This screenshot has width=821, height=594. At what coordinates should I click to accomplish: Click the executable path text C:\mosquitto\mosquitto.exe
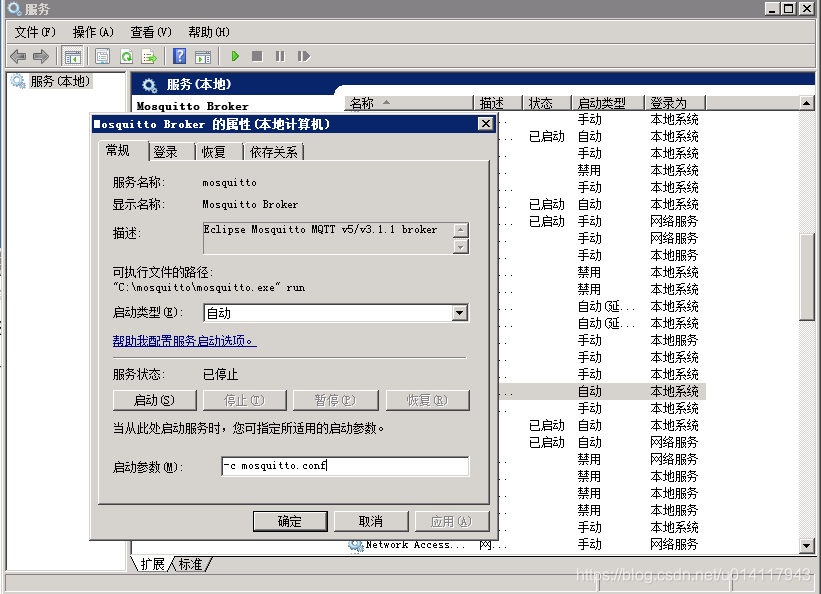coord(209,288)
